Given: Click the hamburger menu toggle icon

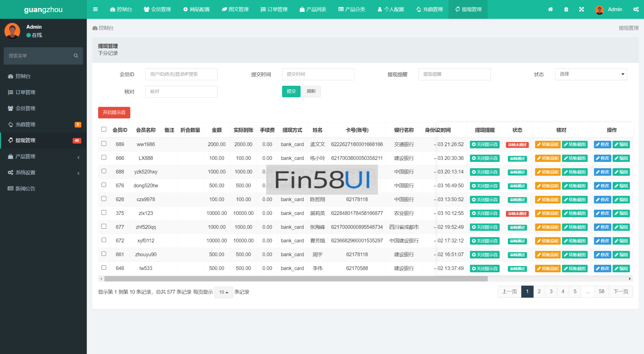Looking at the screenshot, I should [x=95, y=9].
